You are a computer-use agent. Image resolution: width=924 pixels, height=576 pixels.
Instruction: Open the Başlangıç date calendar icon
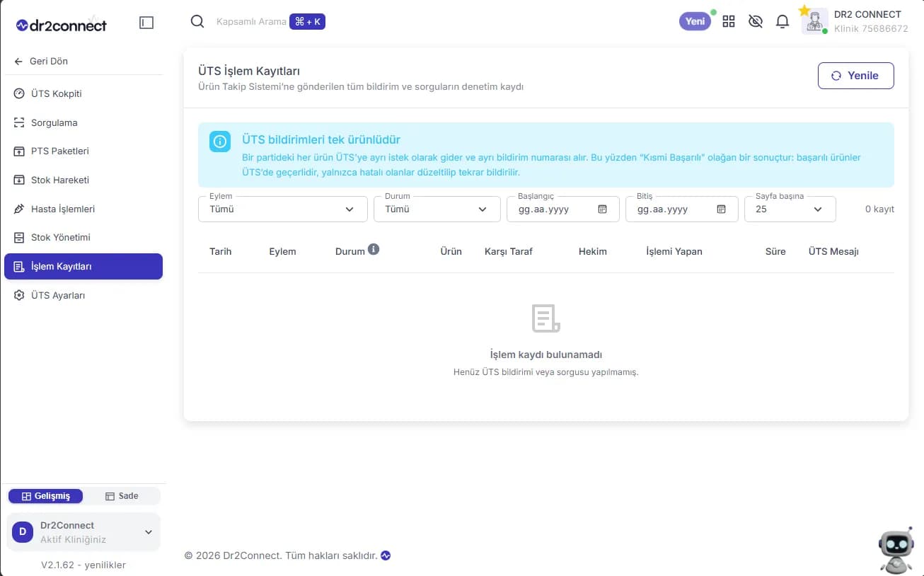pos(603,209)
